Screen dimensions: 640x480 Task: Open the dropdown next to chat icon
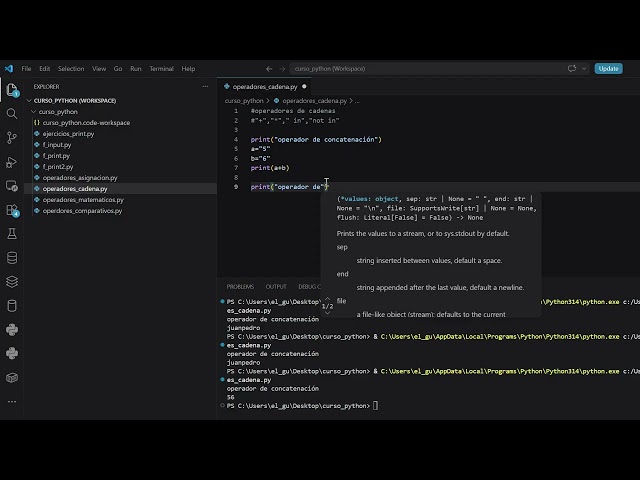(584, 69)
